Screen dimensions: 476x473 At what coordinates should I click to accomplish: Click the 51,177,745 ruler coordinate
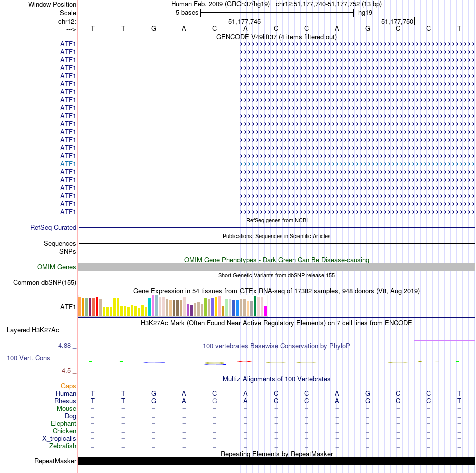(x=245, y=21)
